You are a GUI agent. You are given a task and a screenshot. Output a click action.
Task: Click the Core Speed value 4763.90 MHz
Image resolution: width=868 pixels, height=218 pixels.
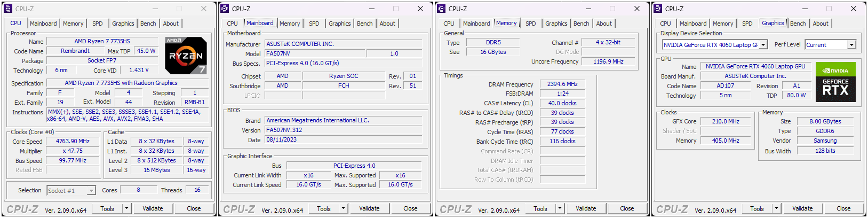click(x=73, y=142)
